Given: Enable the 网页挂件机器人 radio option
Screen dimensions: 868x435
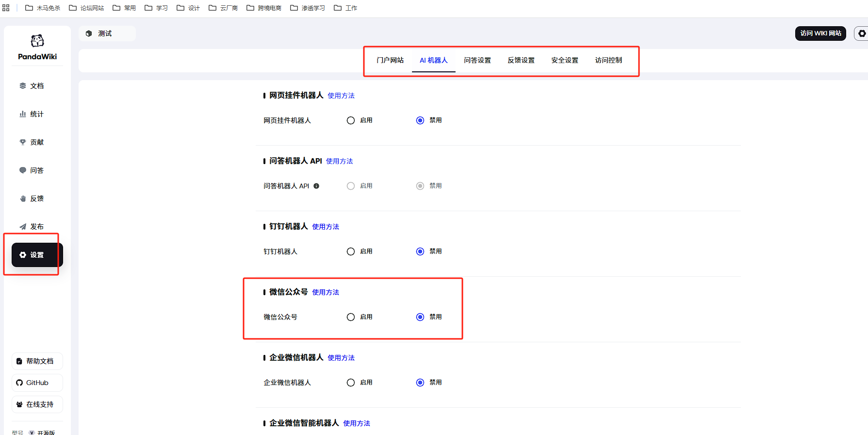Looking at the screenshot, I should tap(351, 120).
